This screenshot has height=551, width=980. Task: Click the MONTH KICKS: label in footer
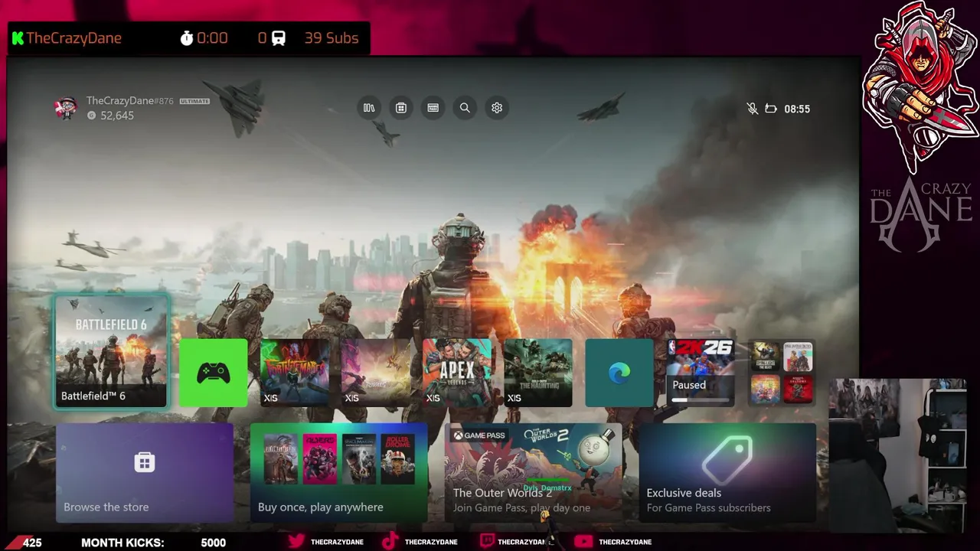click(122, 543)
